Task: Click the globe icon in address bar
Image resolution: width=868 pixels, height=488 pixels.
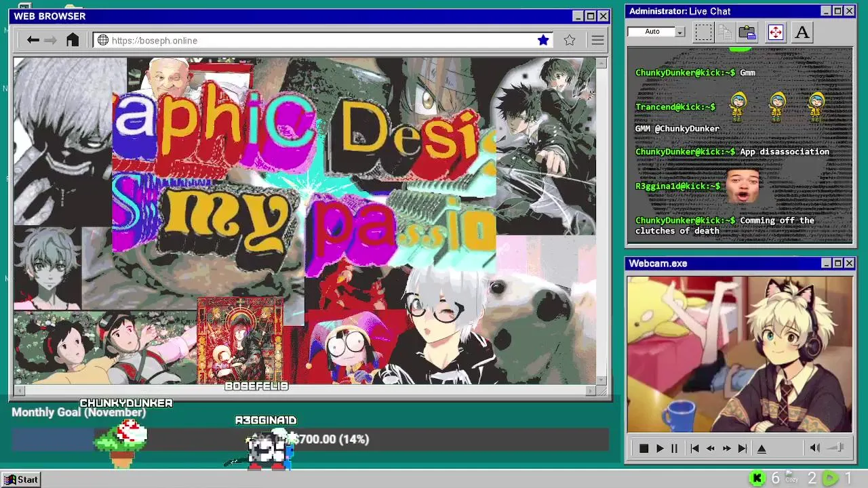Action: click(x=103, y=41)
